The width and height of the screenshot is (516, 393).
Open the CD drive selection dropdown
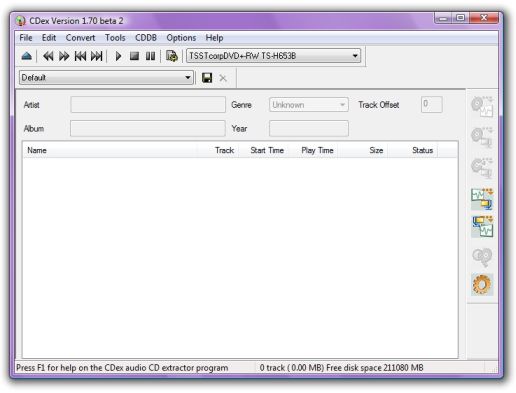pyautogui.click(x=273, y=56)
